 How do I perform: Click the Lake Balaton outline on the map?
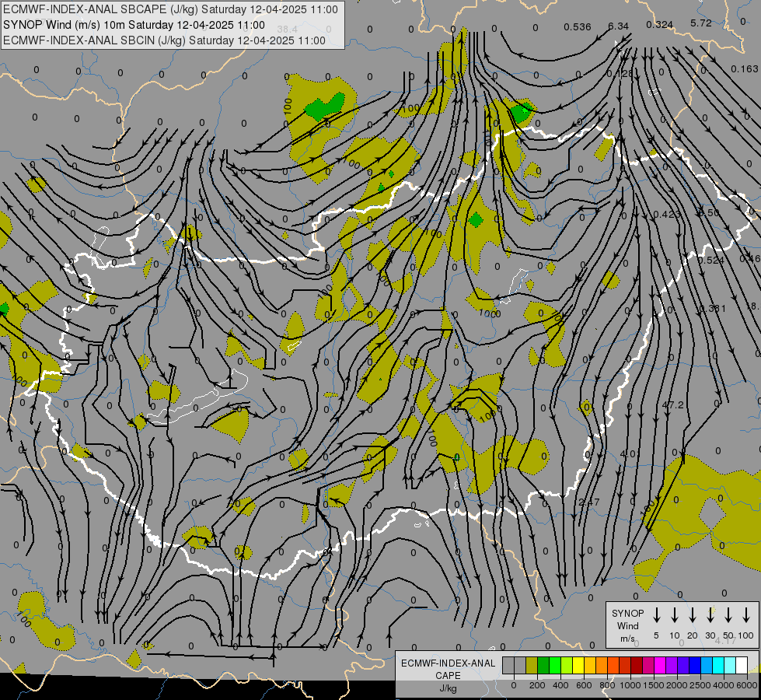point(197,398)
